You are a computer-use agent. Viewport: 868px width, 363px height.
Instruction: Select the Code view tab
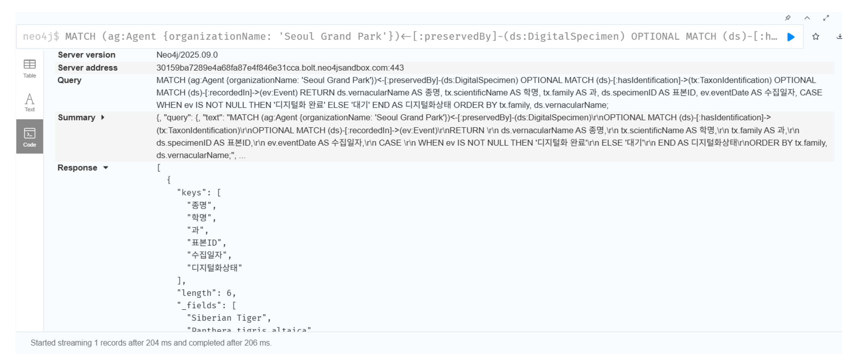[30, 136]
